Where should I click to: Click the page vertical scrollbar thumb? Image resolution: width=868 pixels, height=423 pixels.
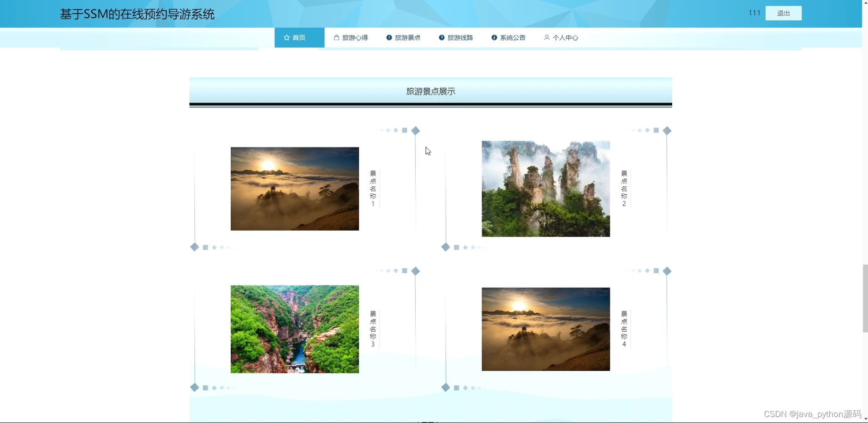[x=865, y=298]
